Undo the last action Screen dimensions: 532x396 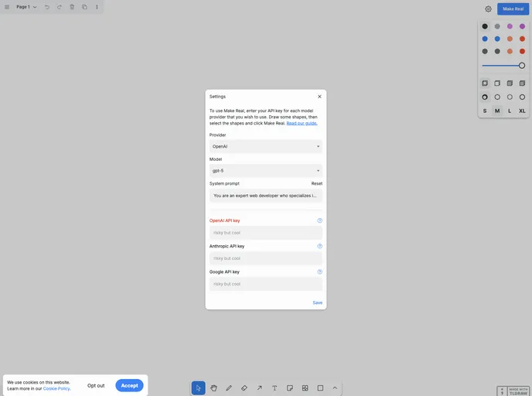click(47, 7)
